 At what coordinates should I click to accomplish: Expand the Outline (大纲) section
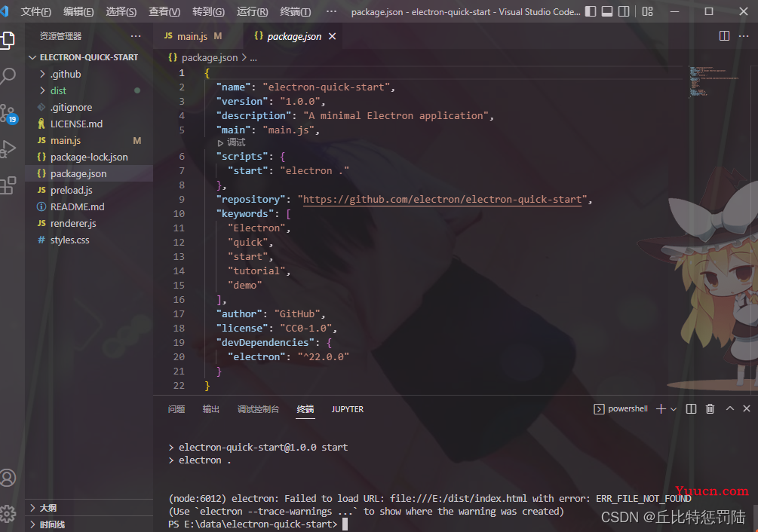point(89,508)
